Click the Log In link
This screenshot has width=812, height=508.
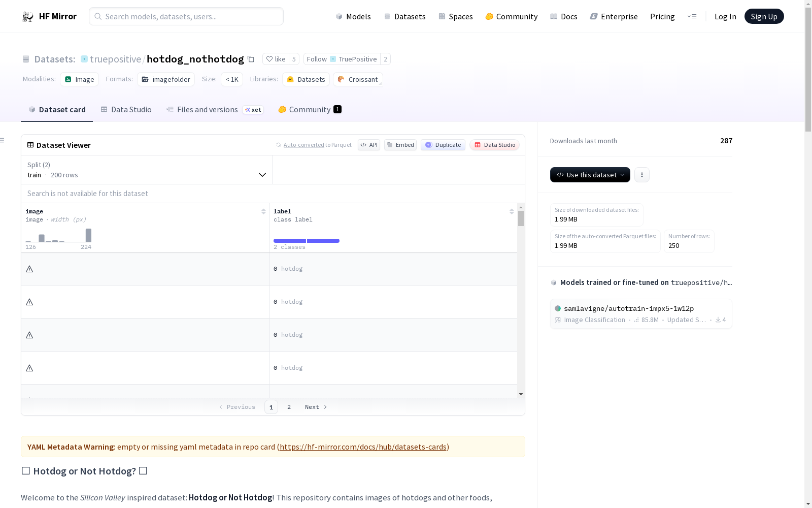(725, 16)
